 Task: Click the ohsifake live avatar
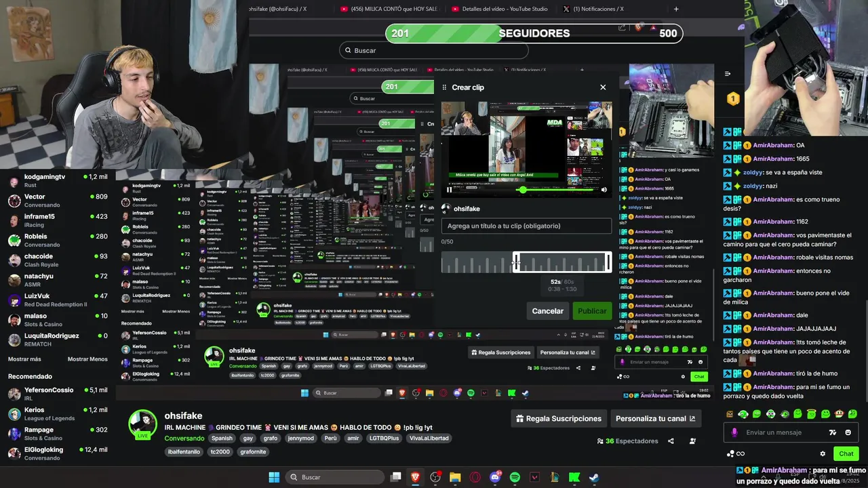point(143,425)
